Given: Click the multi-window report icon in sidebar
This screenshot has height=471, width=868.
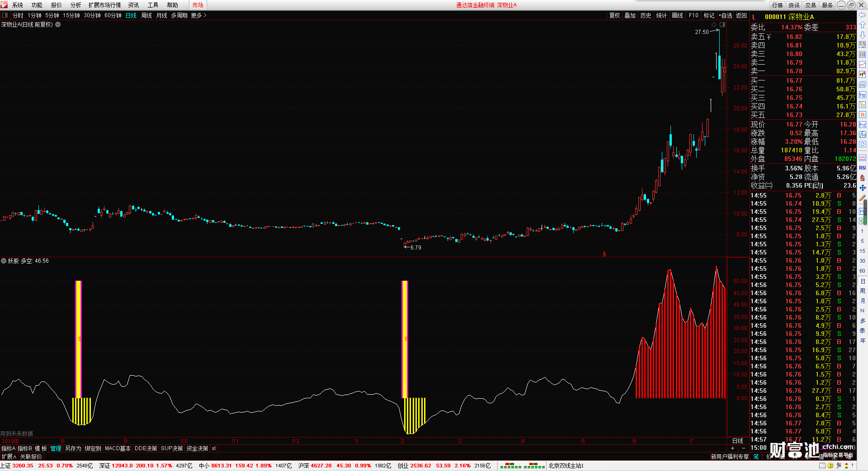Looking at the screenshot, I should tap(863, 85).
